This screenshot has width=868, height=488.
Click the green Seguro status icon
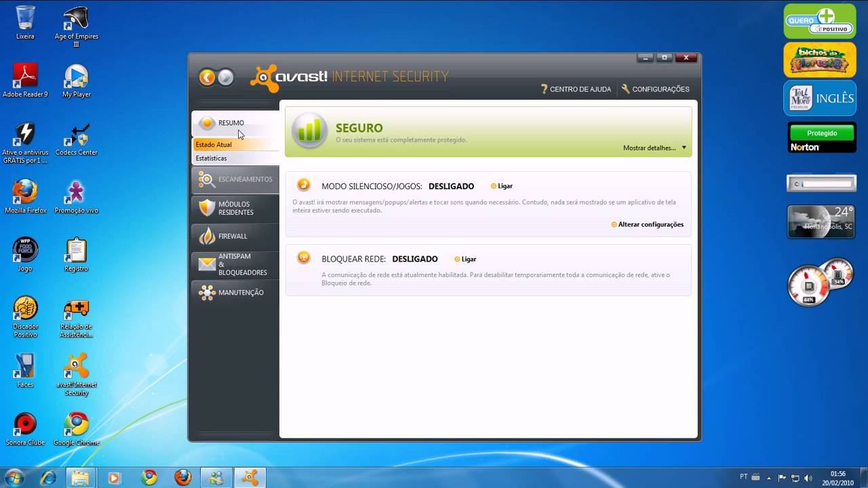pyautogui.click(x=310, y=130)
